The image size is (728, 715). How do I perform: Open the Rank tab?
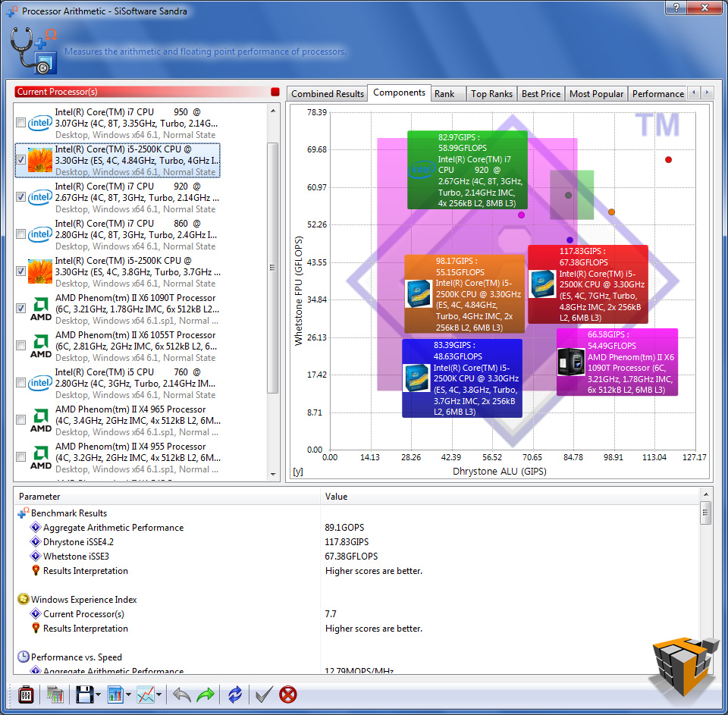(448, 94)
